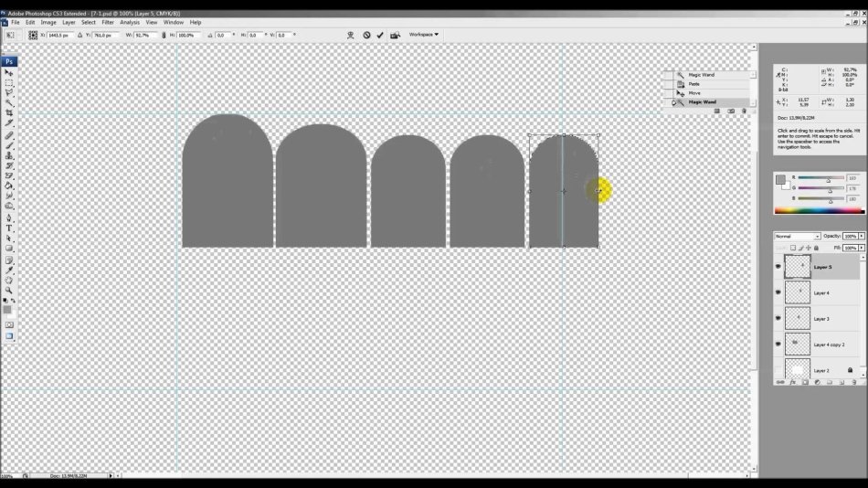The image size is (868, 488).
Task: Hide Layer 5 using its eye icon
Action: click(778, 267)
